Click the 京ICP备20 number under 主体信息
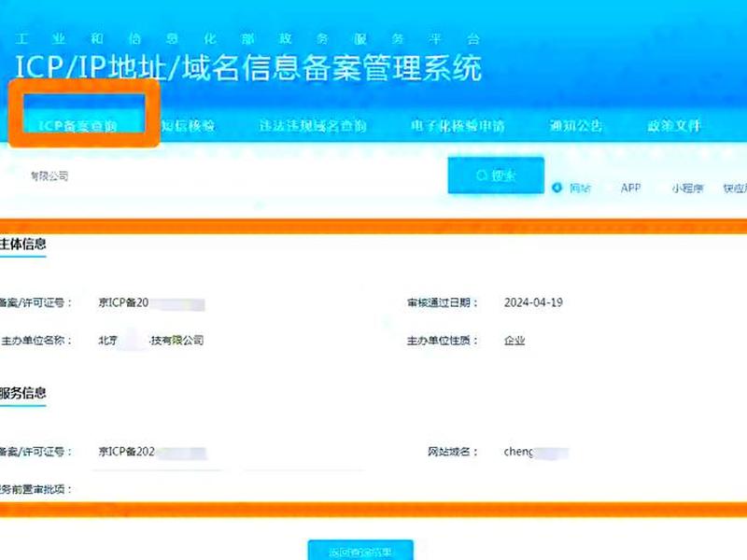This screenshot has height=560, width=747. [x=151, y=302]
